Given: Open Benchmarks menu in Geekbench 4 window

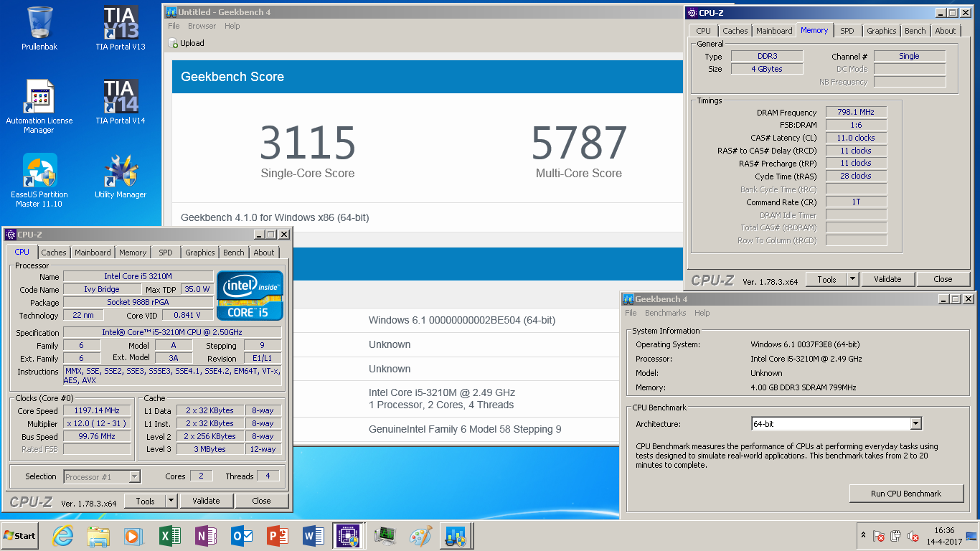Looking at the screenshot, I should click(x=665, y=313).
